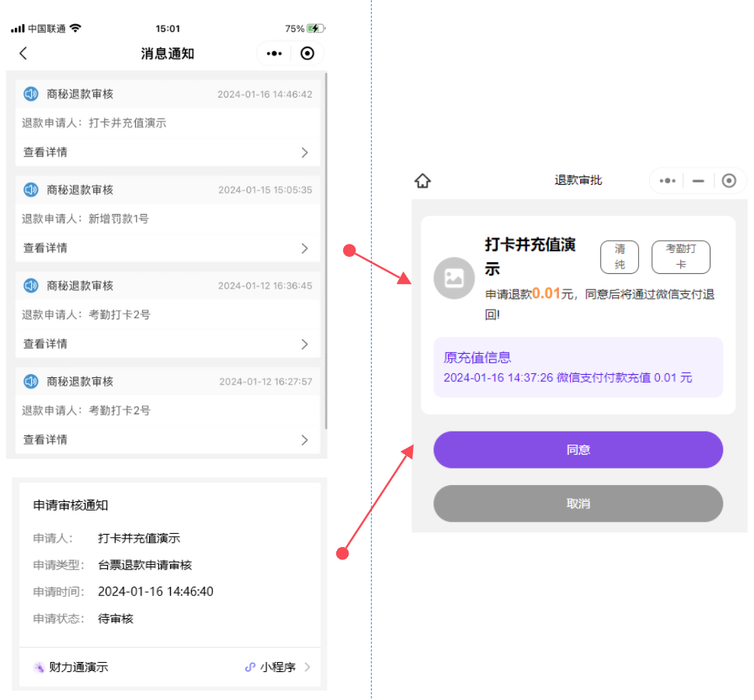Tap 查看详情 on the 2024-01-12 16:36:45 notice
754x700 pixels.
pos(46,344)
